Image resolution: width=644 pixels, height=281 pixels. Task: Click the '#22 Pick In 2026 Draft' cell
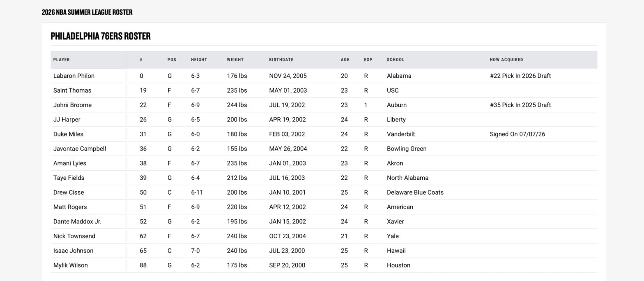pyautogui.click(x=520, y=76)
